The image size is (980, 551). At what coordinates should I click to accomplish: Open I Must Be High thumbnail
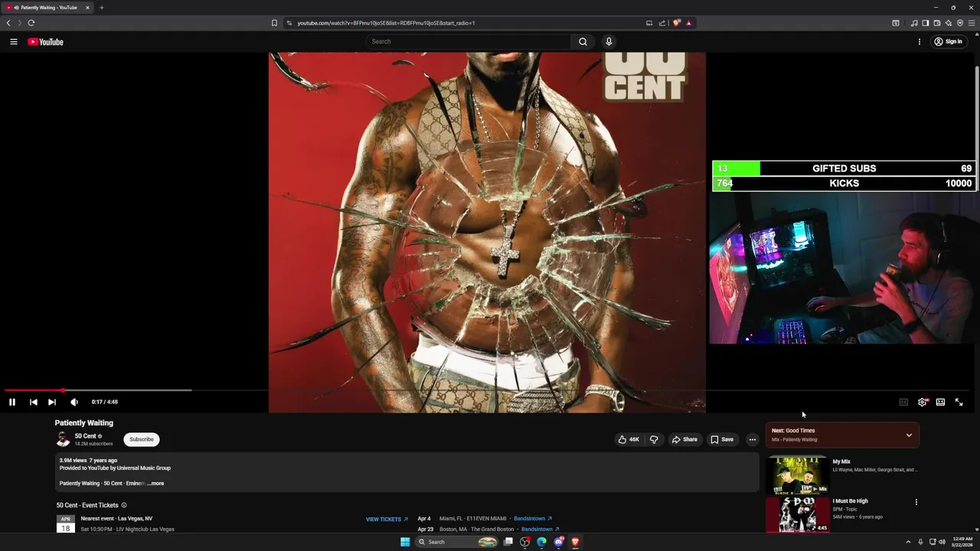pyautogui.click(x=798, y=515)
